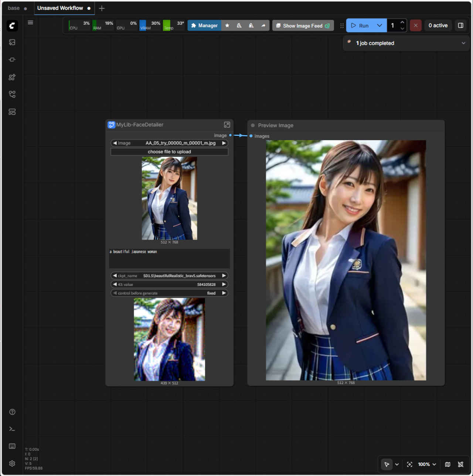Toggle the right side panel

(x=460, y=25)
